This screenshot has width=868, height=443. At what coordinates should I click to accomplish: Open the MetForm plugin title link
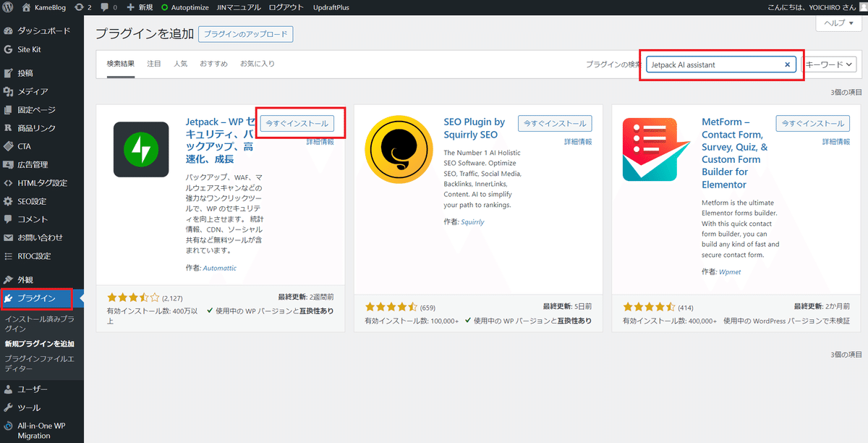[x=735, y=153]
